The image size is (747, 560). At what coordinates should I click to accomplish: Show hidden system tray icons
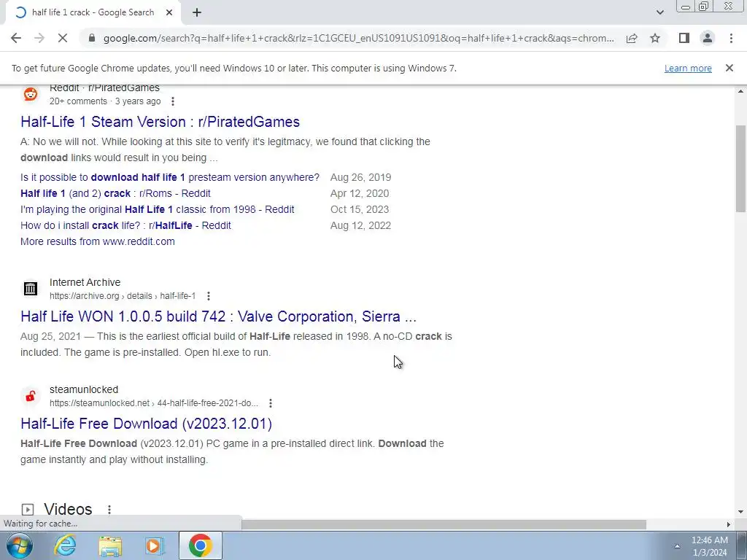click(x=676, y=546)
